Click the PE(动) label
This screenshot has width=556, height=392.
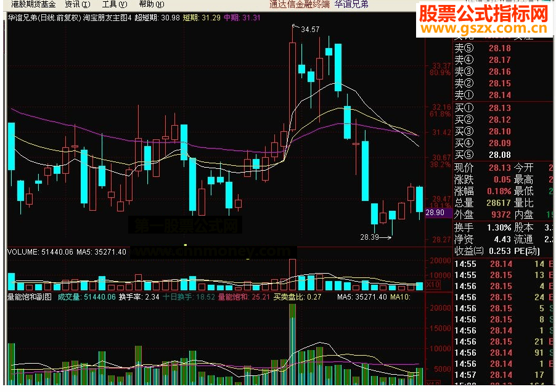527,251
